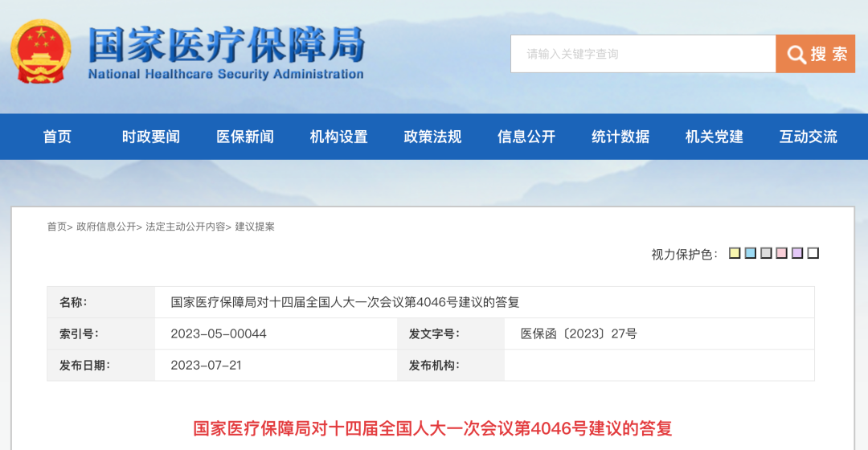This screenshot has height=450, width=868.
Task: Open 机构设置 in the nav bar
Action: [x=339, y=137]
